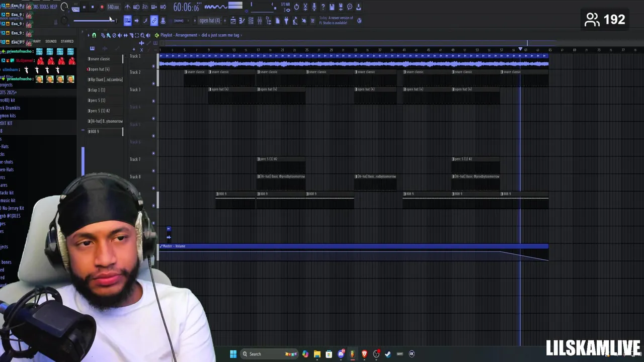Switch to the SOUNDS browser tab

pos(51,41)
